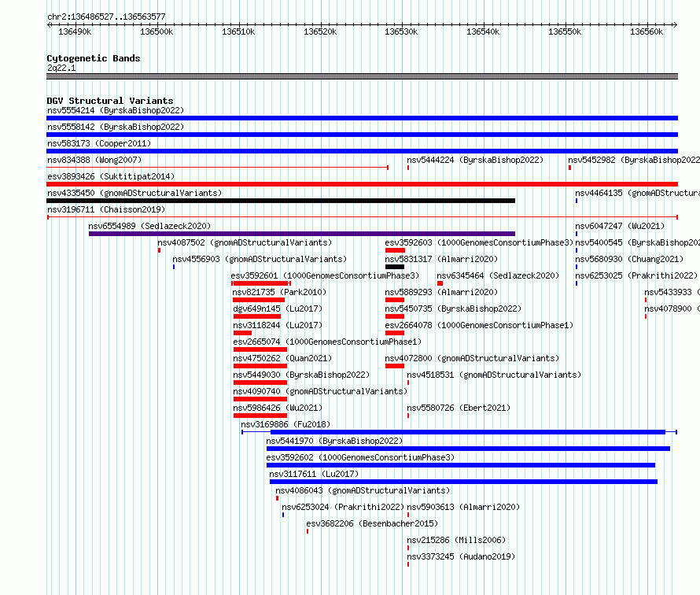Open nsv3196711 (Chaisson2019) variant label
This screenshot has height=595, width=700.
coord(106,209)
